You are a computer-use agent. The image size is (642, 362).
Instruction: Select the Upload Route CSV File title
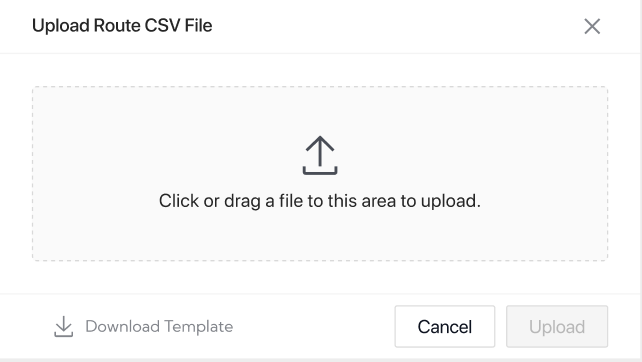(x=122, y=25)
